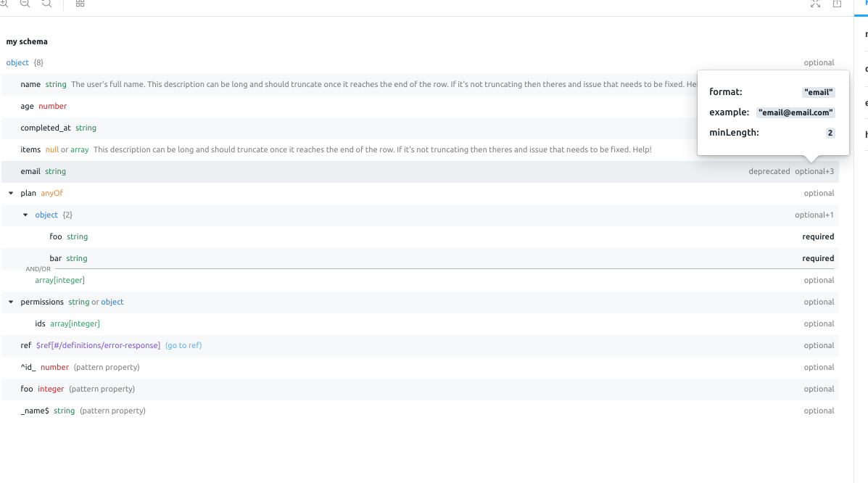Click the optional+1 label on object row
The image size is (868, 483).
(x=814, y=215)
